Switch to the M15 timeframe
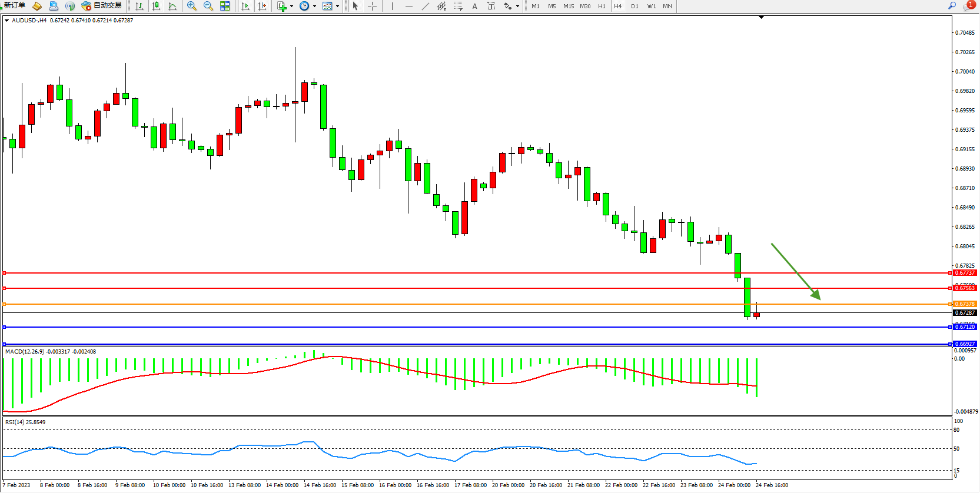The width and height of the screenshot is (980, 493). 568,6
